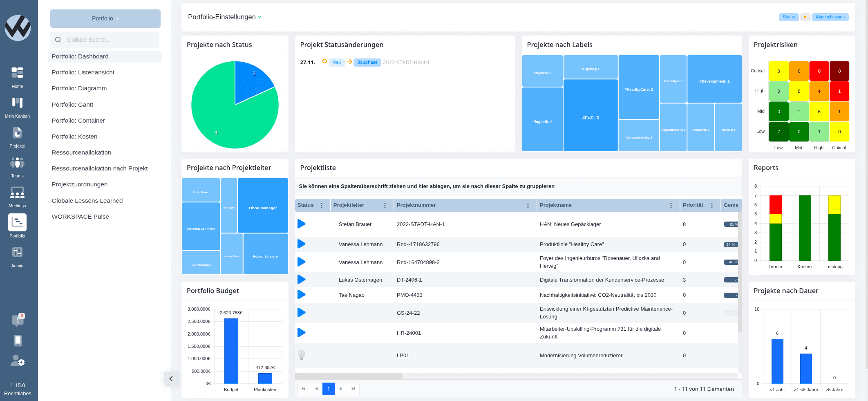Click the lightbulb status icon for LP01
The image size is (868, 401).
point(302,355)
